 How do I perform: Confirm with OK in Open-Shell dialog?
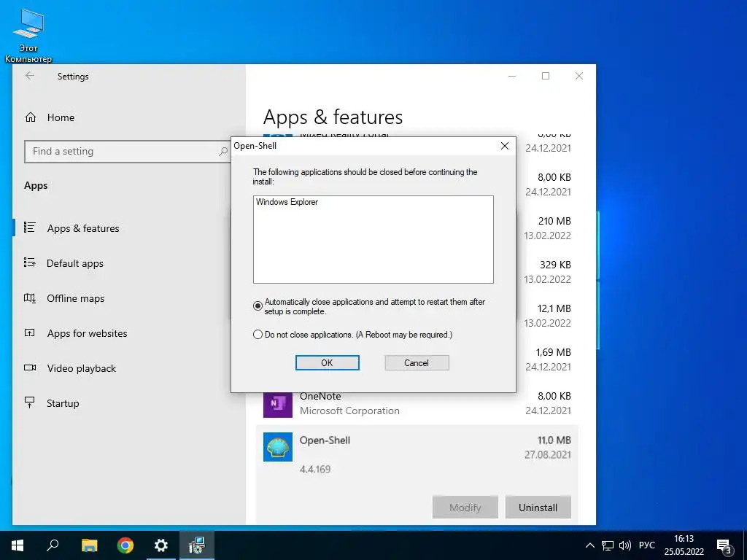coord(328,363)
